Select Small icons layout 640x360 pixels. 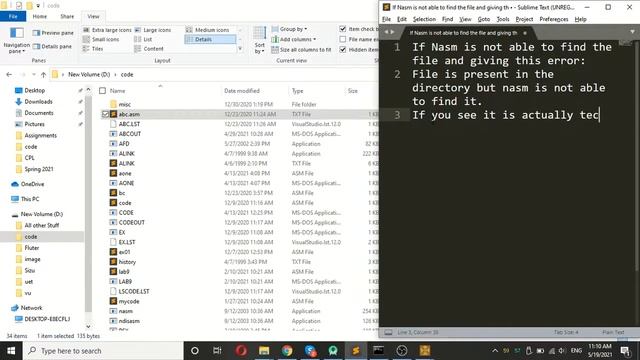[101, 39]
